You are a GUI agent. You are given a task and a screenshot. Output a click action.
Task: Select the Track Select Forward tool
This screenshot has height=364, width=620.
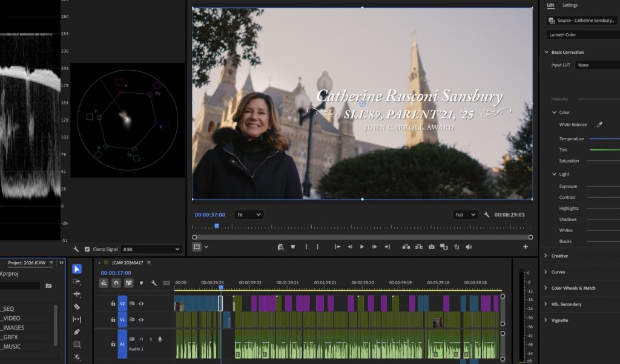(x=77, y=282)
